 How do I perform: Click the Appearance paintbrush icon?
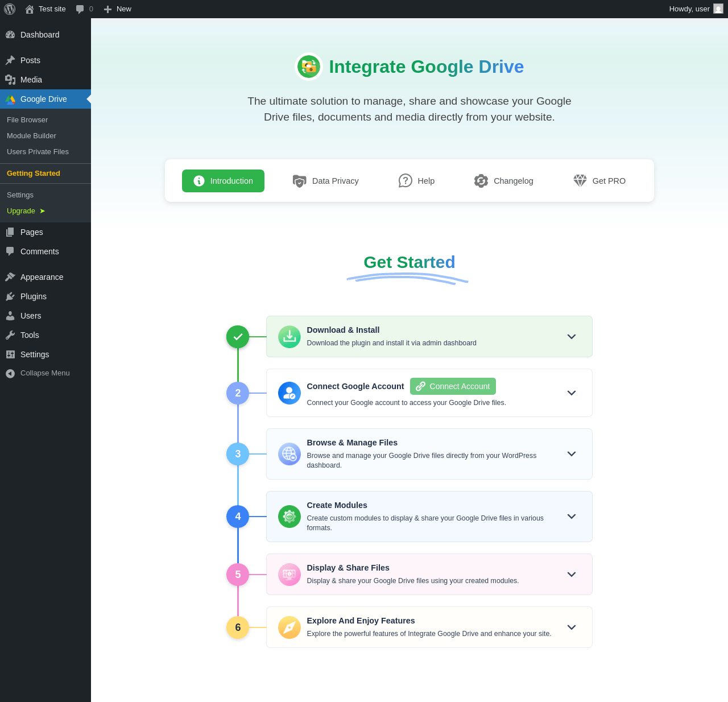(10, 277)
